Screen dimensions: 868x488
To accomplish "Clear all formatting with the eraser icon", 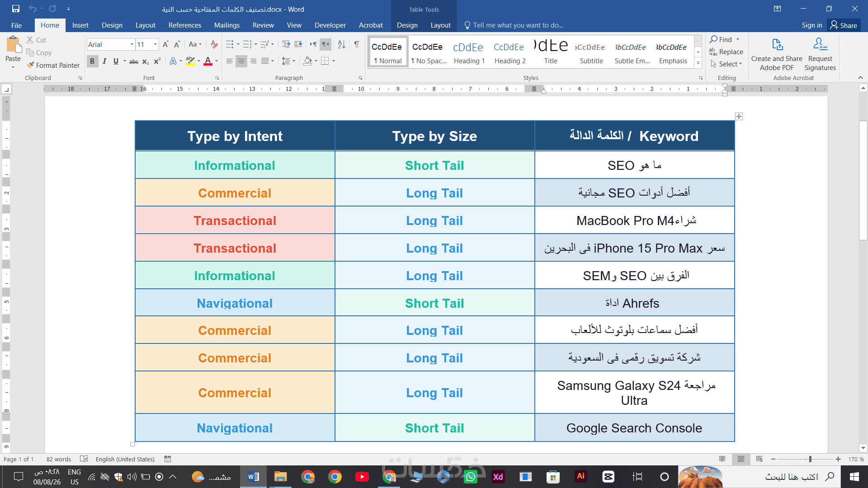I will [214, 44].
